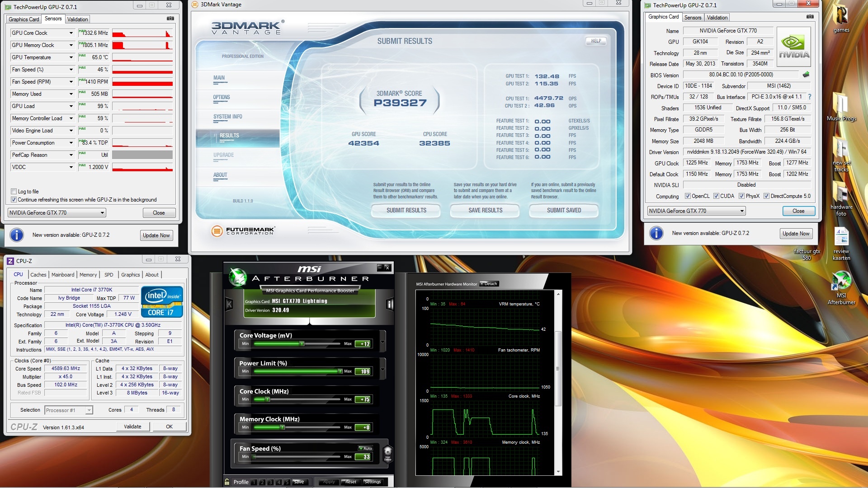The width and height of the screenshot is (868, 488).
Task: Click the question mark beside Bus Interface
Action: (x=809, y=97)
